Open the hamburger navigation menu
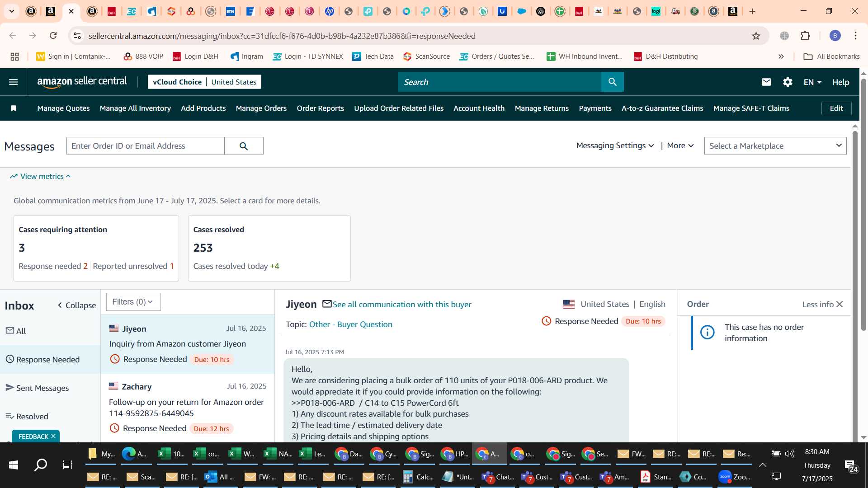This screenshot has width=868, height=488. (x=13, y=82)
